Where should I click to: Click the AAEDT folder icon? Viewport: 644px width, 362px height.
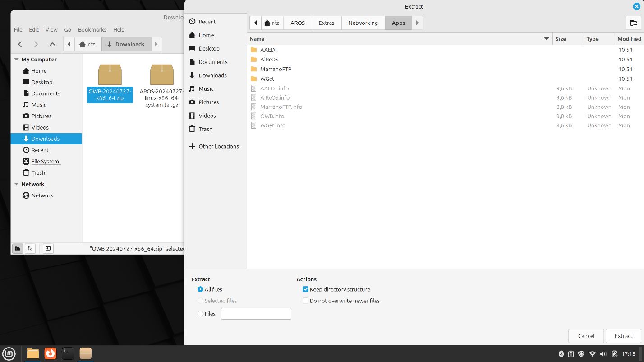point(253,50)
